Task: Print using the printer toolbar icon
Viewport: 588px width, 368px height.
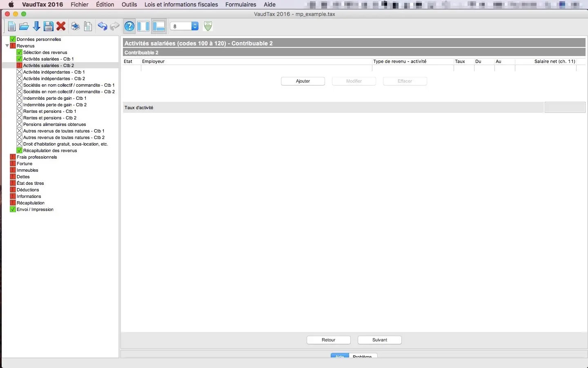Action: point(75,27)
